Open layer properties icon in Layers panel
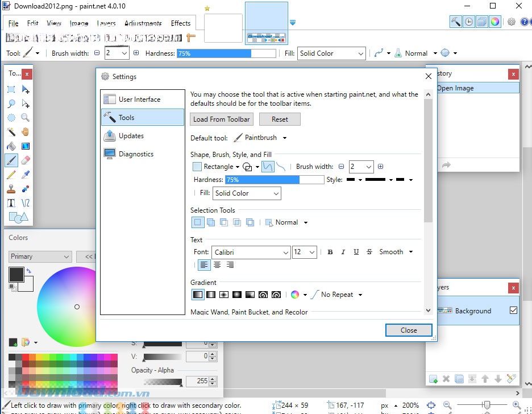The height and width of the screenshot is (414, 532). 511,379
